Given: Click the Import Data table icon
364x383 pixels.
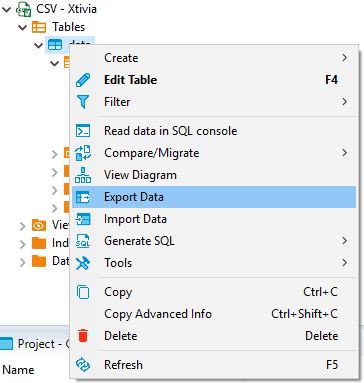Looking at the screenshot, I should pyautogui.click(x=83, y=219).
